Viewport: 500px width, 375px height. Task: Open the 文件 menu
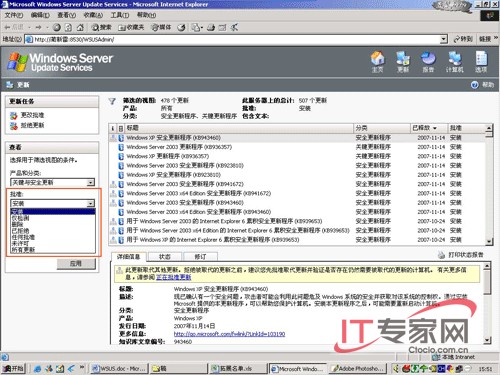point(14,15)
